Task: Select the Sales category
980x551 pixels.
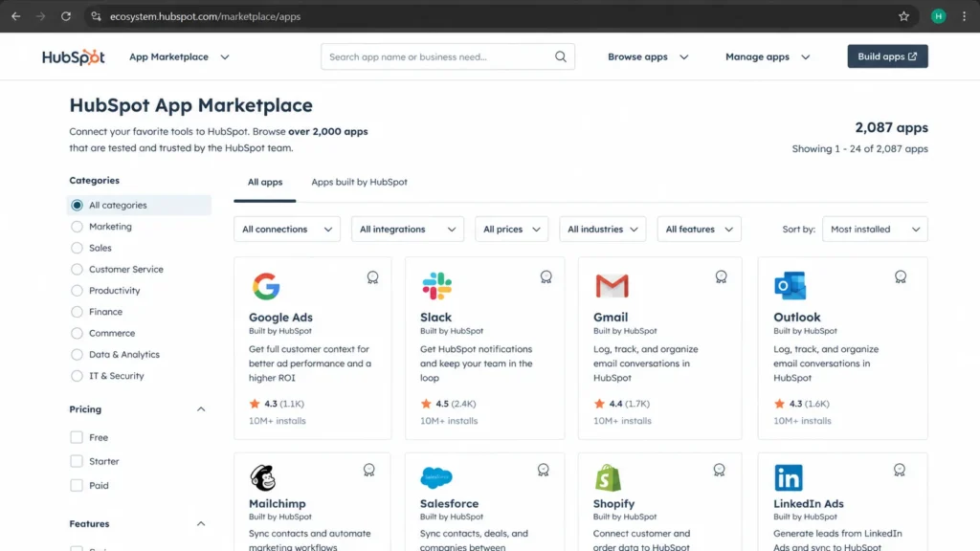Action: tap(77, 248)
